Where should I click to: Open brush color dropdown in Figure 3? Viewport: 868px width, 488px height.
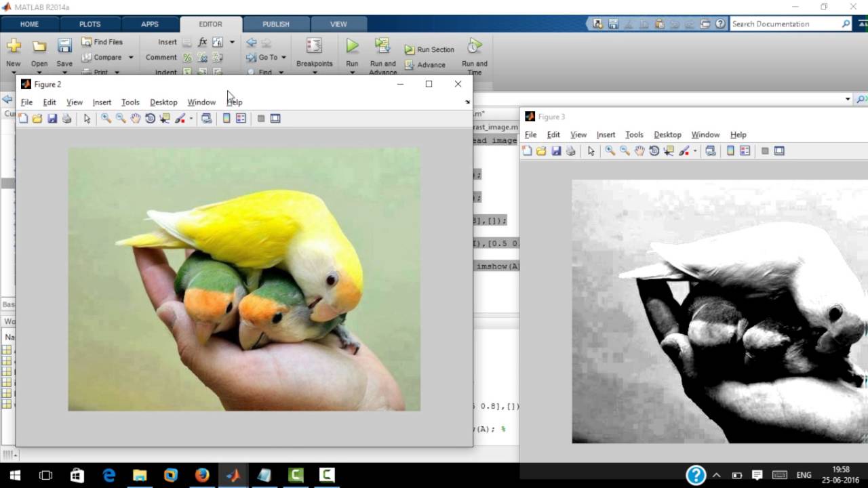tap(694, 151)
